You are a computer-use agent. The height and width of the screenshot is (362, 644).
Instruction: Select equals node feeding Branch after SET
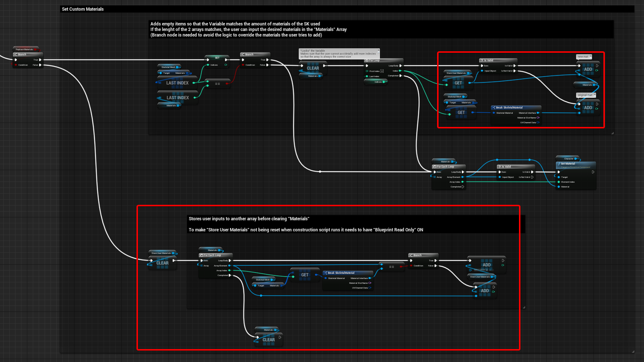218,83
